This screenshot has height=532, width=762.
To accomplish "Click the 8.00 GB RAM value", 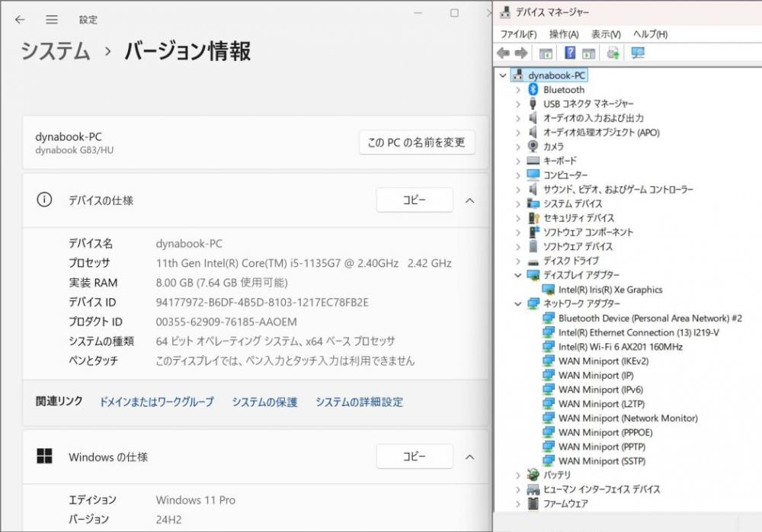I will [222, 283].
